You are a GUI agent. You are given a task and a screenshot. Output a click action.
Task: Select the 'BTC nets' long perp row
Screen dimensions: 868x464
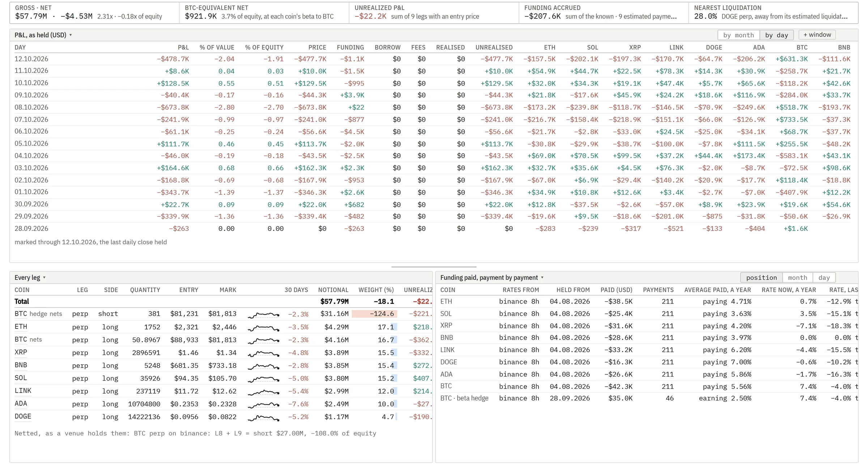(x=223, y=340)
